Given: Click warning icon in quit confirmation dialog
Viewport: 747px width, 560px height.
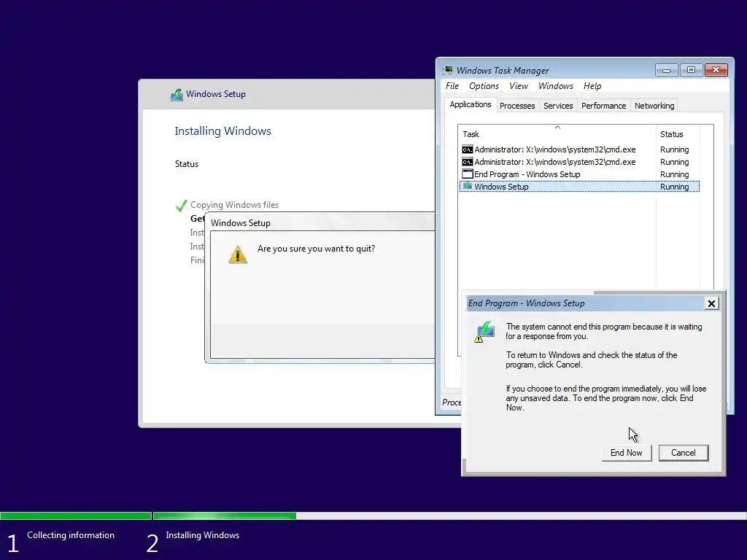Looking at the screenshot, I should [237, 254].
